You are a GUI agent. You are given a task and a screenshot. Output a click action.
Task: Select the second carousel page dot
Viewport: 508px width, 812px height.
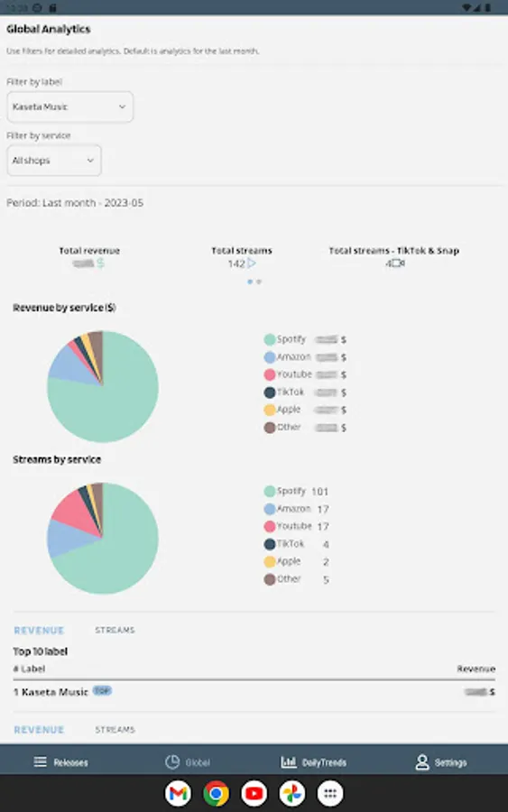pyautogui.click(x=259, y=281)
